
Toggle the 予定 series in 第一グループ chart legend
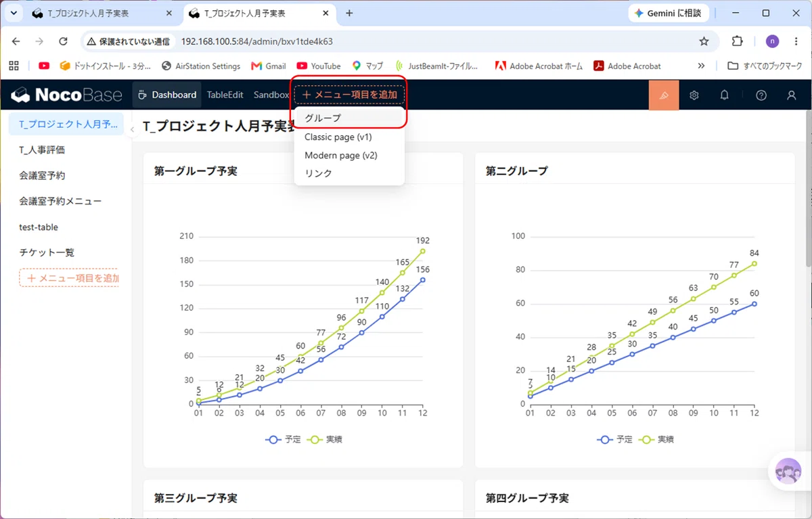pyautogui.click(x=283, y=439)
